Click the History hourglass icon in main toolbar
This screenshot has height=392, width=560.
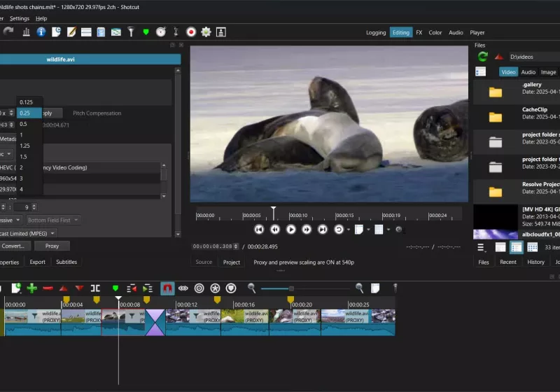click(176, 32)
